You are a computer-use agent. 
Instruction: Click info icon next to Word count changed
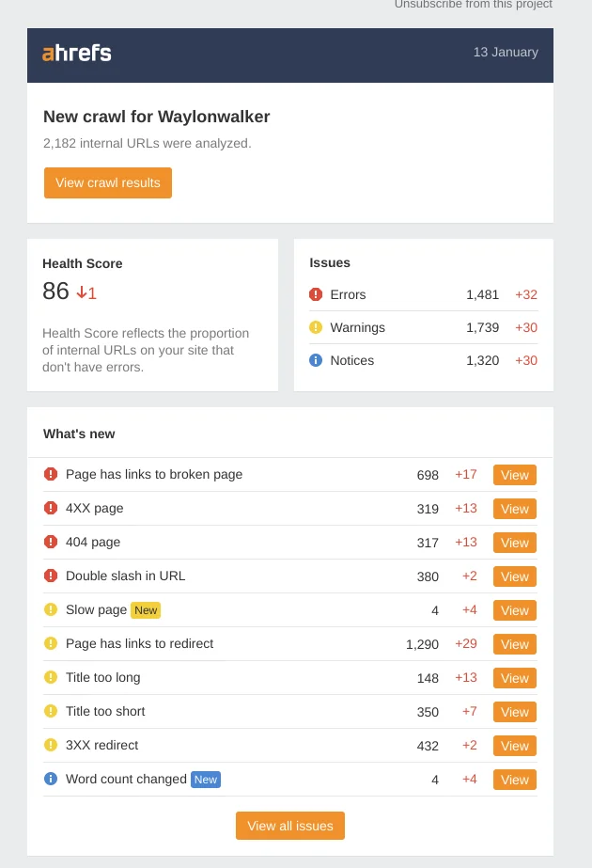pos(51,779)
